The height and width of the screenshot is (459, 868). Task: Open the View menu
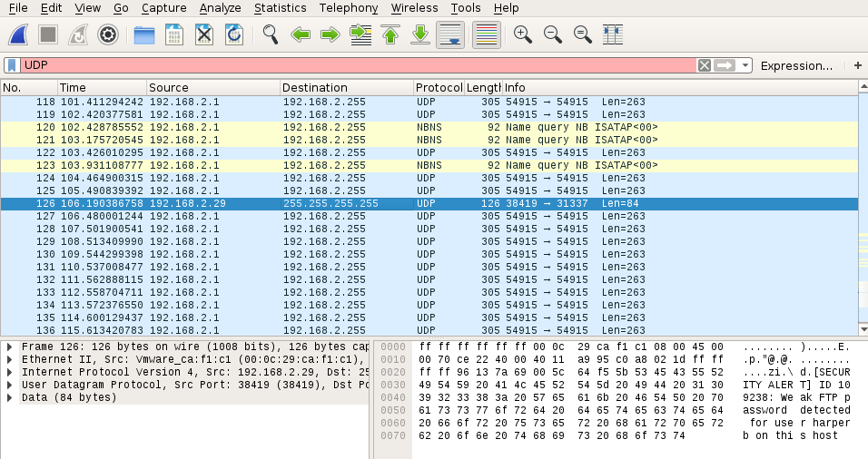tap(87, 8)
